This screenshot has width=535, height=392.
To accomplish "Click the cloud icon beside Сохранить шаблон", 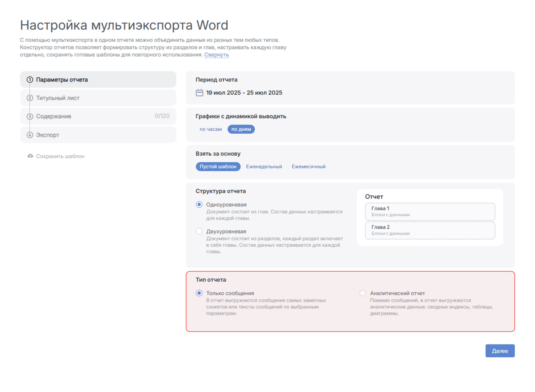I will pos(30,156).
